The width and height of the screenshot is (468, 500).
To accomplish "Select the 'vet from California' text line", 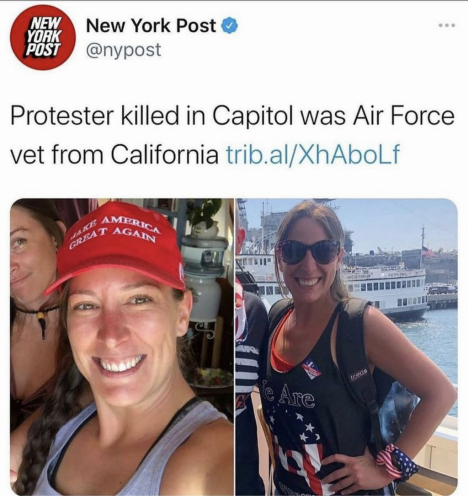I will pos(114,154).
